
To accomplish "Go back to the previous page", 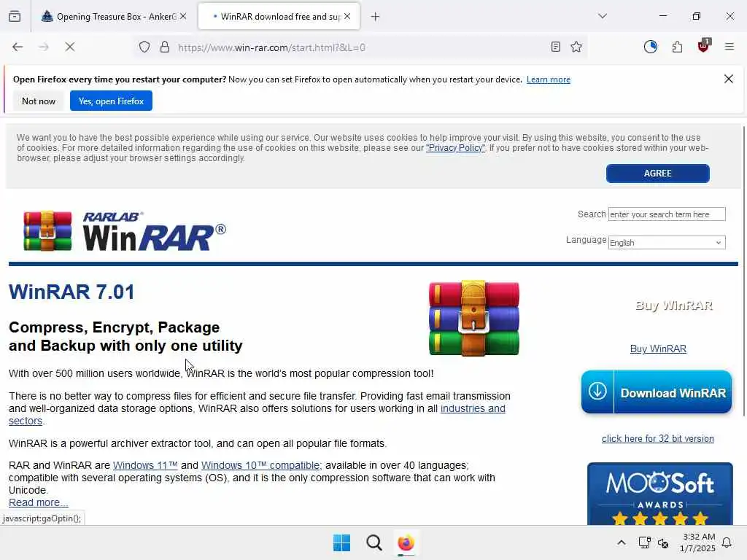I will click(18, 47).
